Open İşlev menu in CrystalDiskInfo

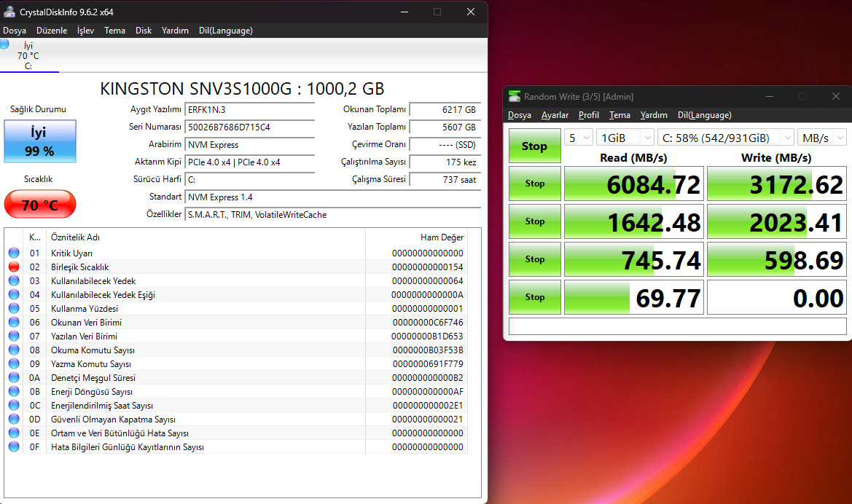[85, 31]
